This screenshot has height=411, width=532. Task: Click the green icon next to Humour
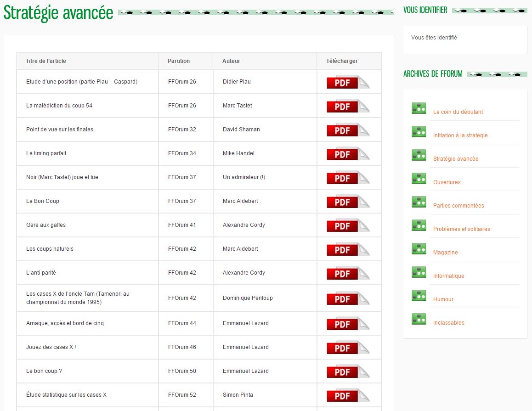click(x=419, y=296)
